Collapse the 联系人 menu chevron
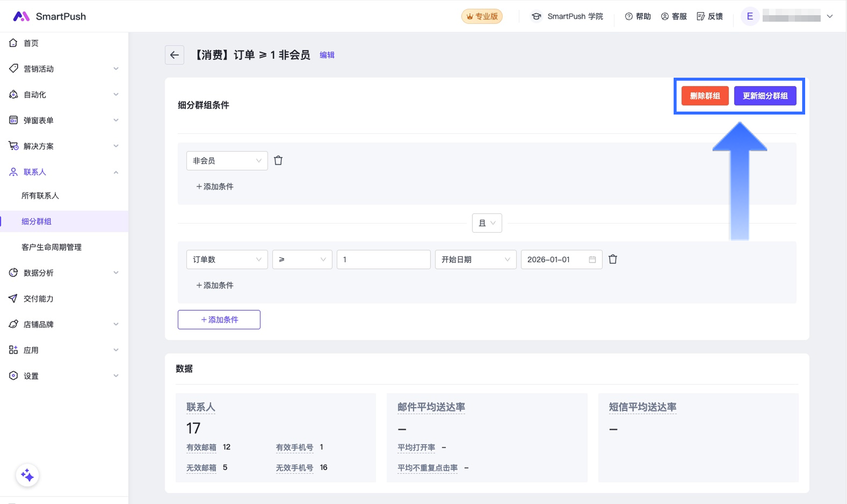847x504 pixels. [x=116, y=172]
